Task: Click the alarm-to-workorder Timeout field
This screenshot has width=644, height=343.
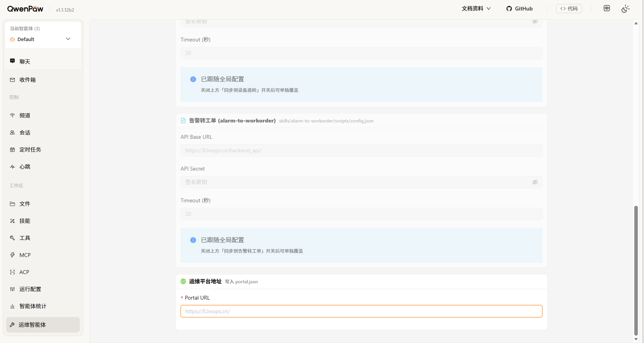Action: tap(361, 214)
